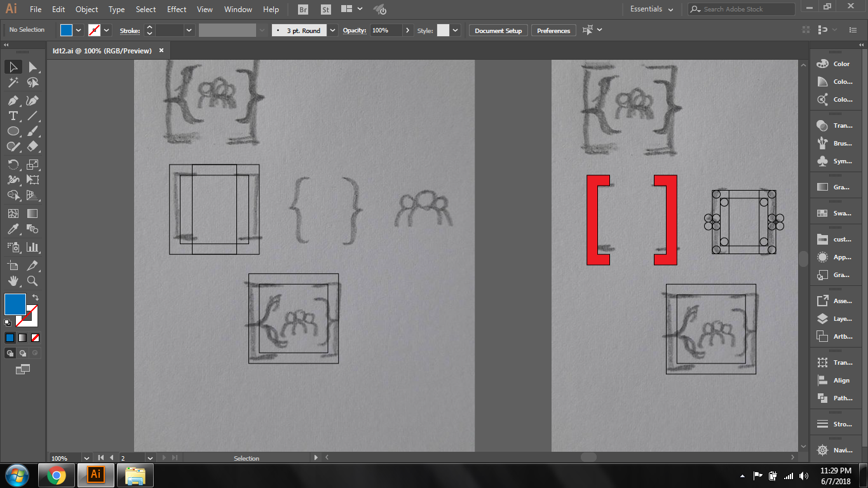Image resolution: width=868 pixels, height=488 pixels.
Task: Open the Select menu
Action: [x=146, y=10]
